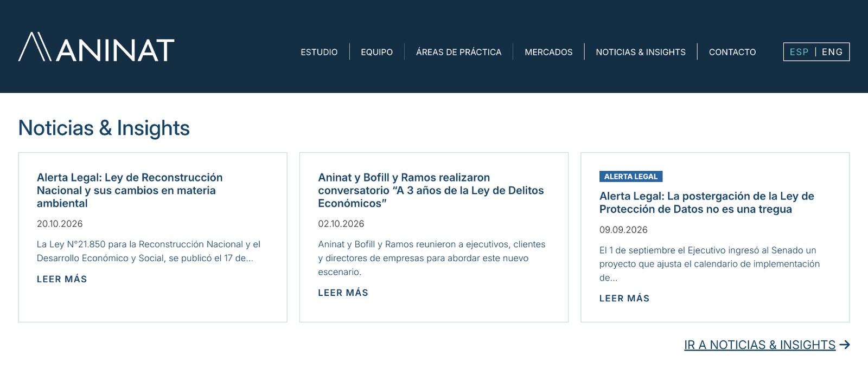
Task: Click the excerpt starting 'Aninat y Bofill y Ramos reunieron'
Action: (x=432, y=258)
